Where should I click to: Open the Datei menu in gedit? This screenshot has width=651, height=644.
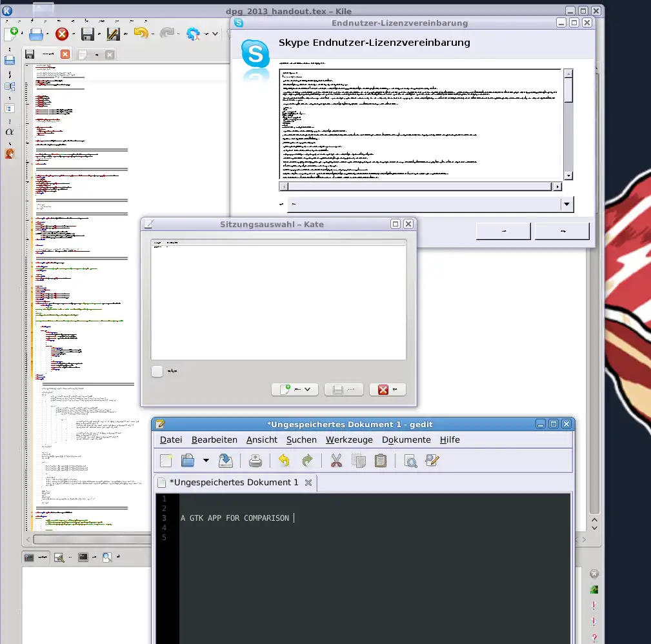[x=171, y=439]
